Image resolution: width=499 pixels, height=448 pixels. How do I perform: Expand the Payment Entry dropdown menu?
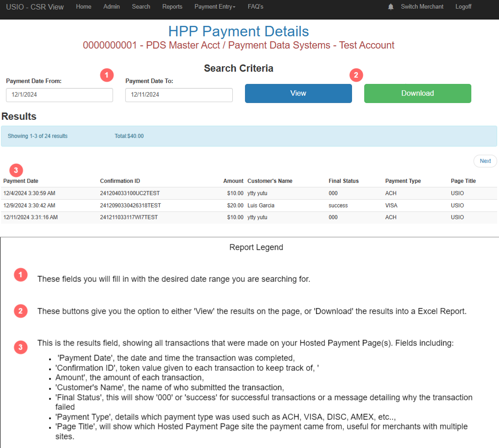[215, 7]
